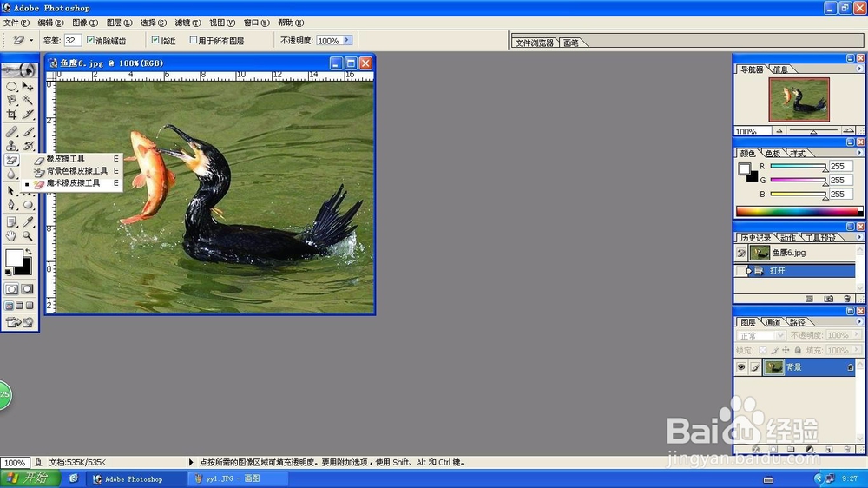Choose the Eyedropper tool
868x488 pixels.
pyautogui.click(x=28, y=222)
